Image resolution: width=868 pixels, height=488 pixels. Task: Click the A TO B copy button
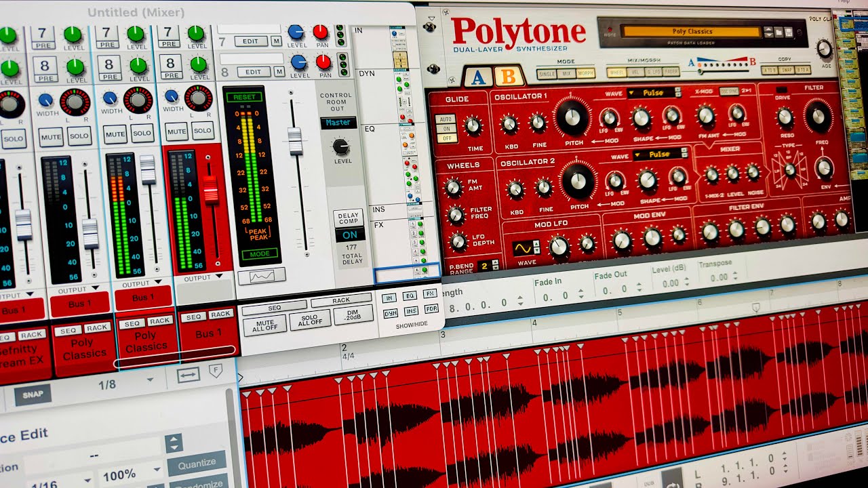click(770, 70)
